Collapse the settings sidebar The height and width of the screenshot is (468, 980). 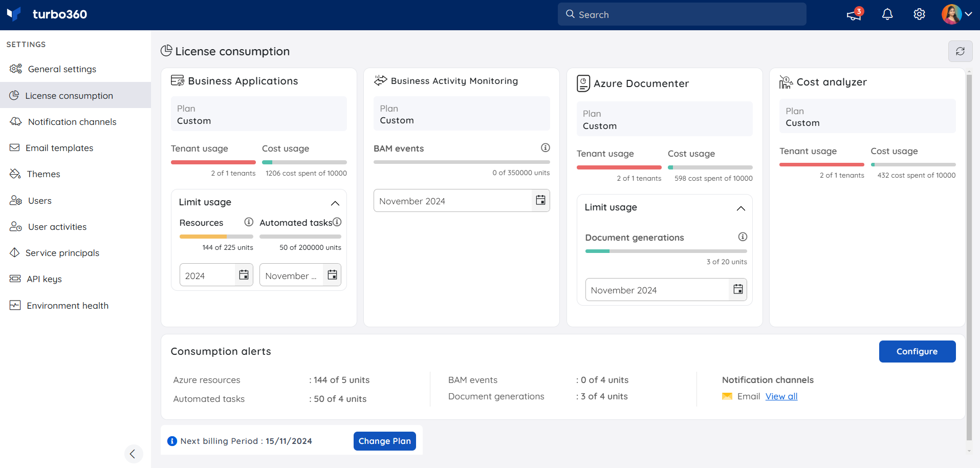(x=133, y=454)
